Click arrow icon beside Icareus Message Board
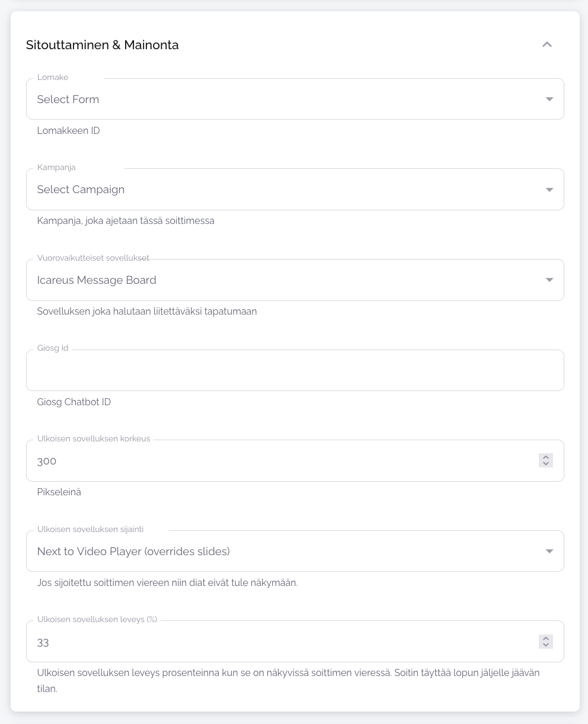The image size is (588, 724). (549, 280)
